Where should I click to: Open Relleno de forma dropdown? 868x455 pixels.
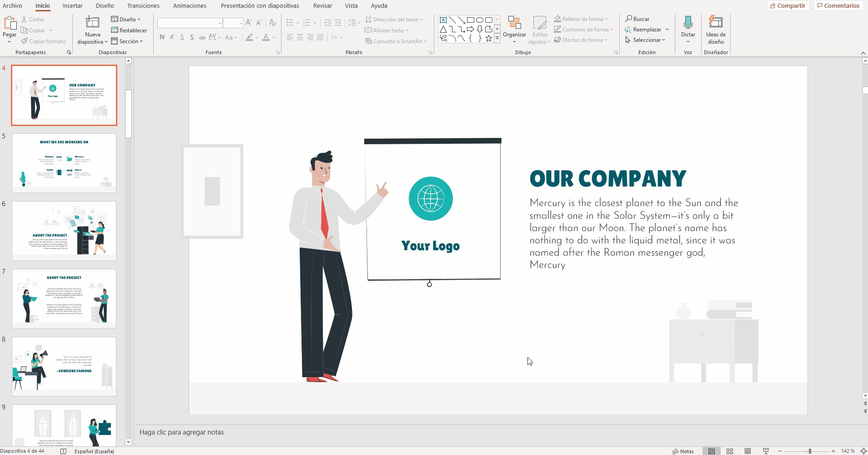(581, 19)
